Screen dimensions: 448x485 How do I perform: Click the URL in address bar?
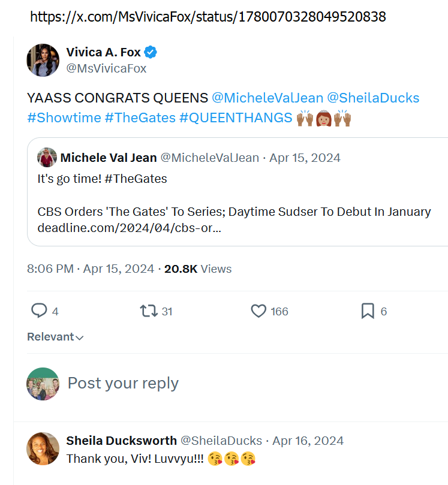click(208, 17)
